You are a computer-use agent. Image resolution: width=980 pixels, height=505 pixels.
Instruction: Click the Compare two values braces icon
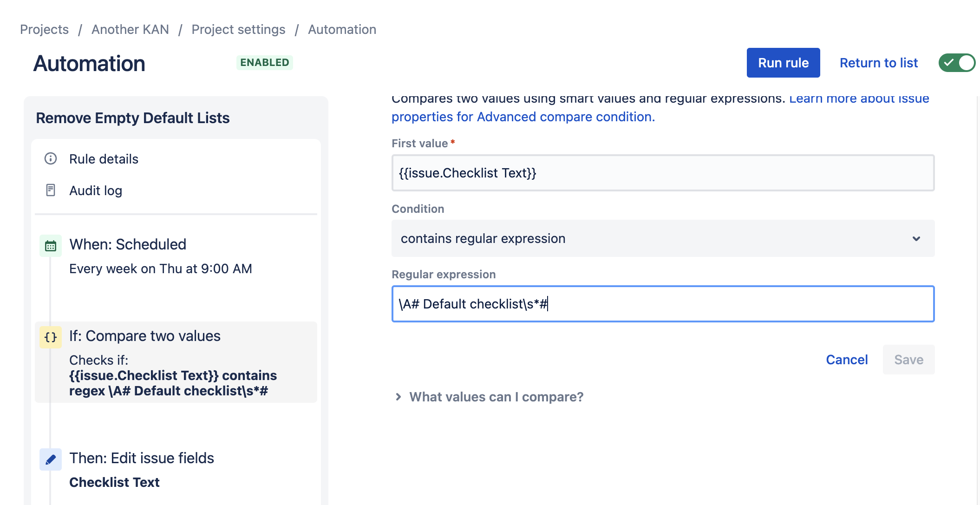click(x=51, y=337)
